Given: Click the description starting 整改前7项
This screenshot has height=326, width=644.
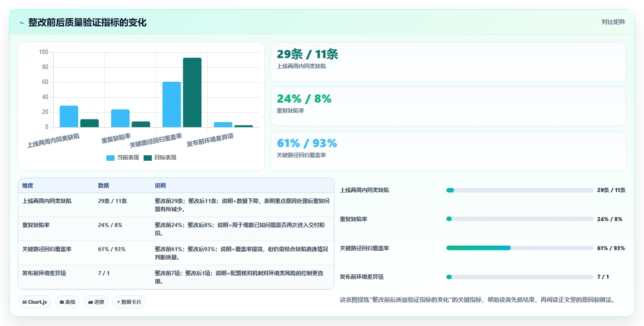Looking at the screenshot, I should pos(239,277).
